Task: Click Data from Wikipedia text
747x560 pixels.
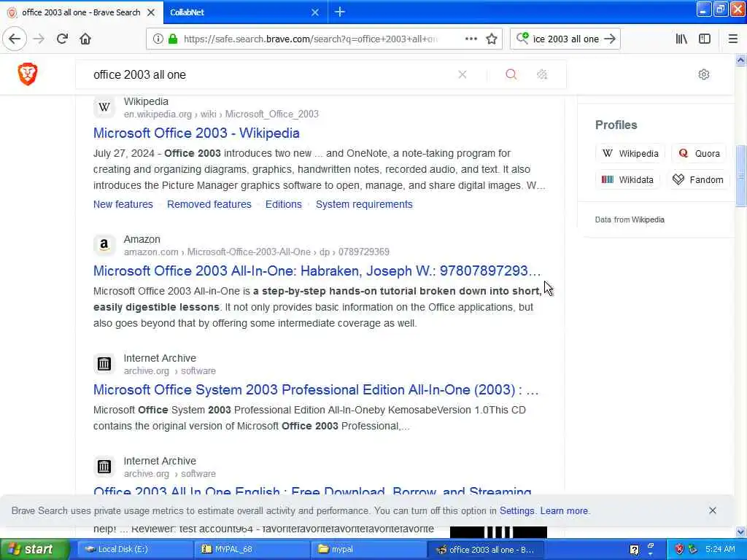Action: tap(630, 219)
